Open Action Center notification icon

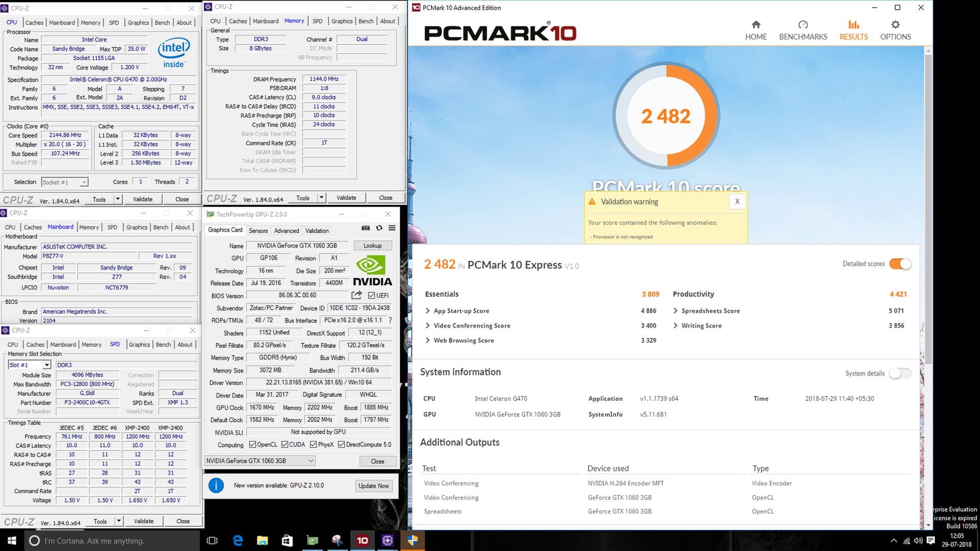(930, 540)
